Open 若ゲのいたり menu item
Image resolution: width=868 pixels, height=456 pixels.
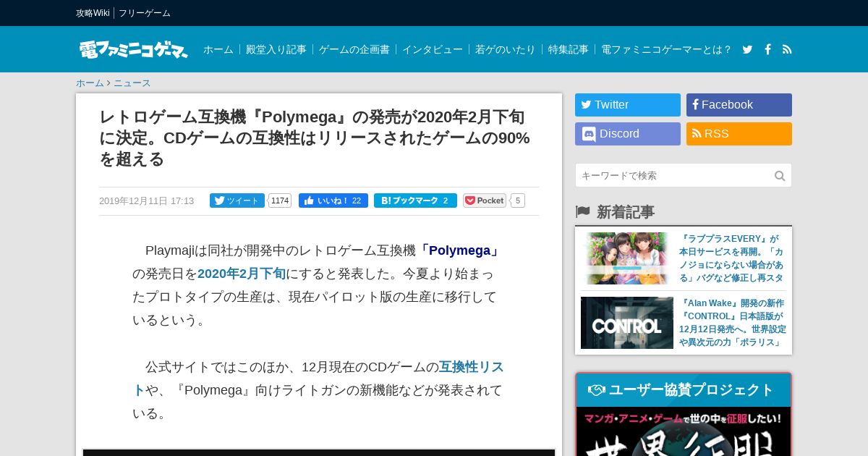[506, 49]
